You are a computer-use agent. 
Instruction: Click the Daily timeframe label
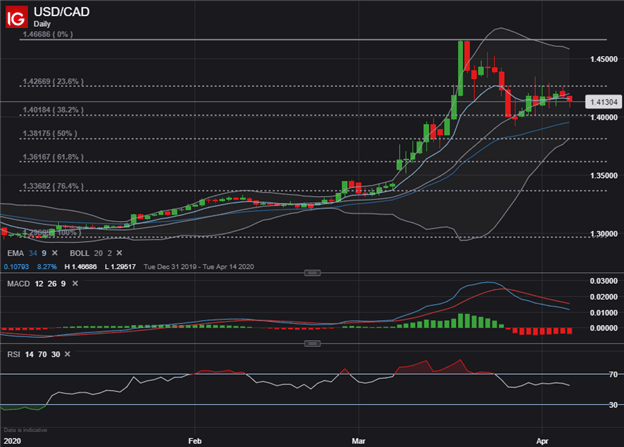42,24
